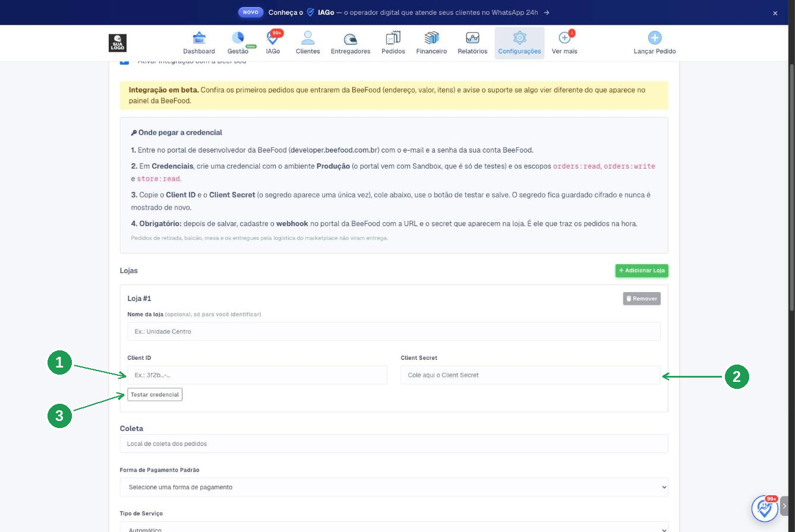Remove Loja #1 with Remover button
Viewport: 795px width, 532px height.
tap(642, 299)
